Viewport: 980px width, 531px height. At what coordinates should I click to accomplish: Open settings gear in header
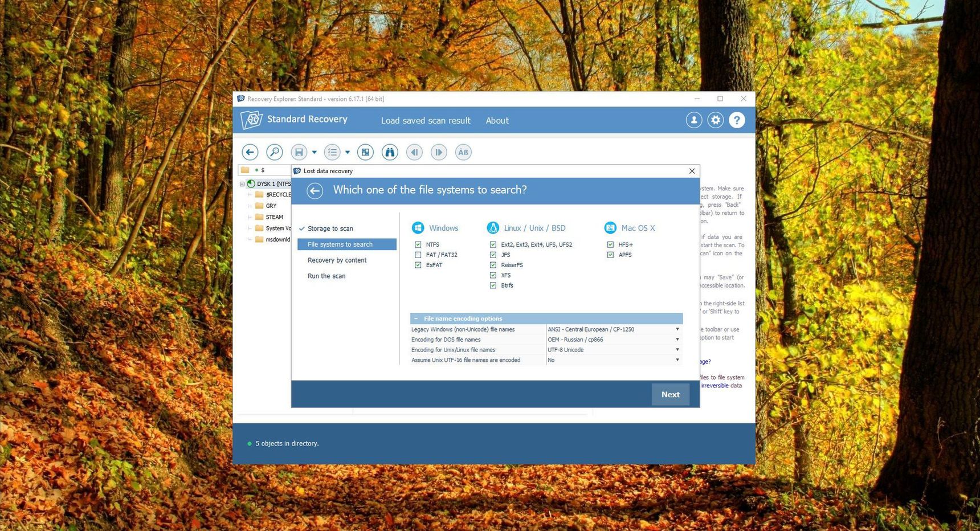point(716,120)
